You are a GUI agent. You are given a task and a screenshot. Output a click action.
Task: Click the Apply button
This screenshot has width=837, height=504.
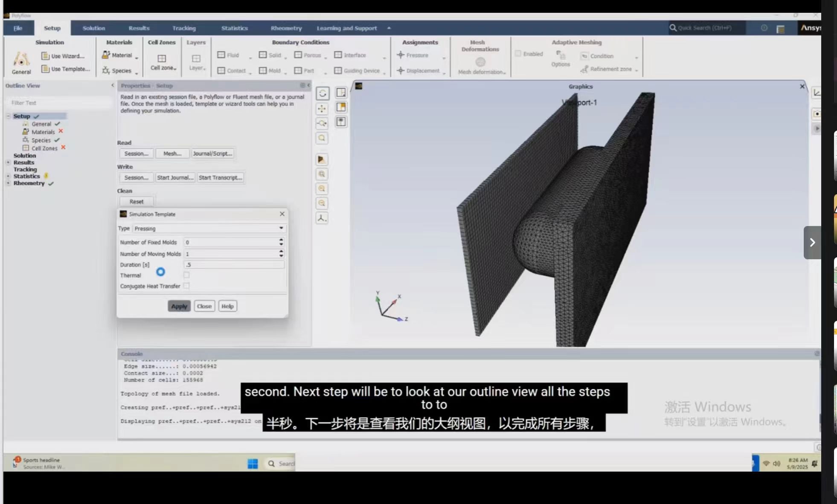(x=179, y=306)
